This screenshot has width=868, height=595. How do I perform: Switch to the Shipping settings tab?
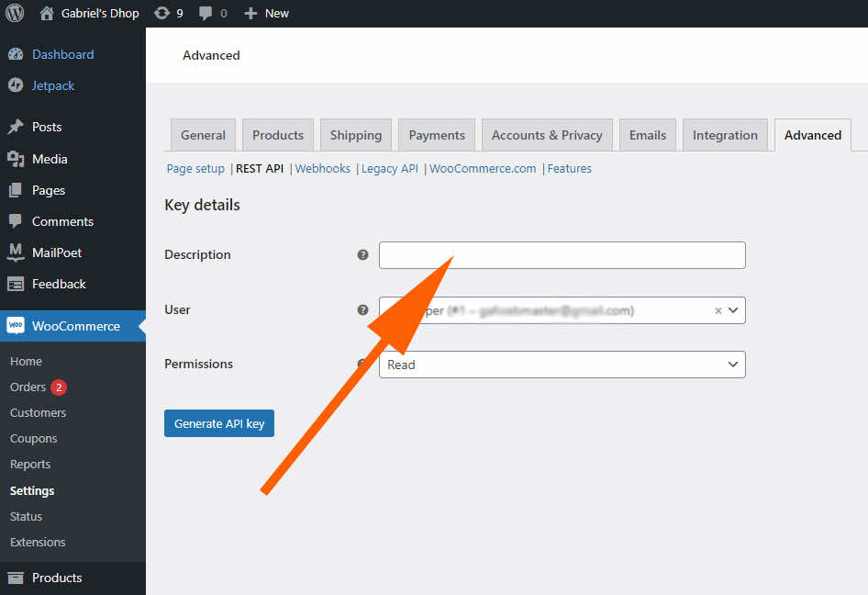coord(356,135)
